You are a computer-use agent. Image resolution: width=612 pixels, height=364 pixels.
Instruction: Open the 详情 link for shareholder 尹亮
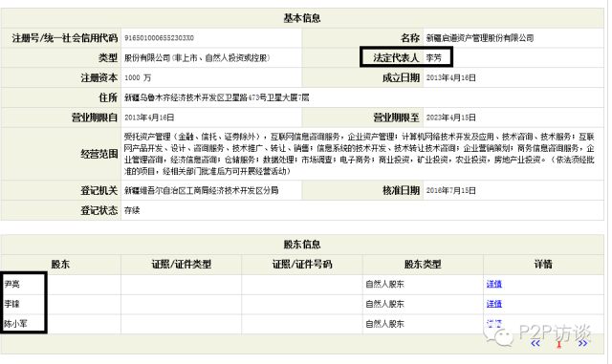click(x=493, y=284)
